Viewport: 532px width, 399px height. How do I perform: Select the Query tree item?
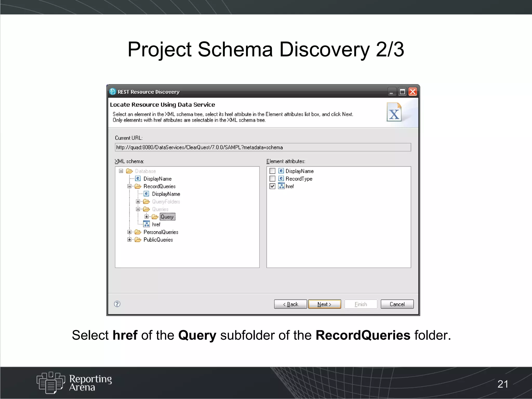(x=167, y=217)
